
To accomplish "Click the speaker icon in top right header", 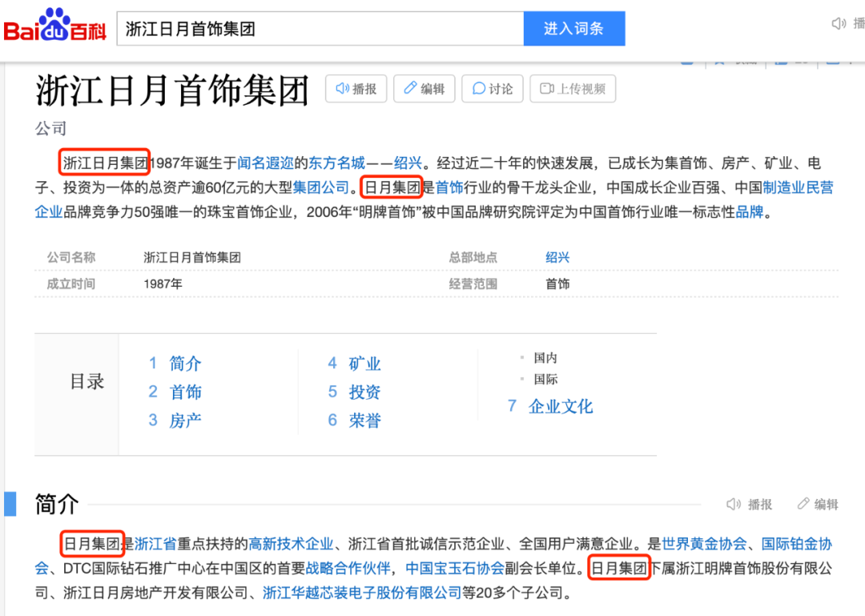I will [x=839, y=24].
